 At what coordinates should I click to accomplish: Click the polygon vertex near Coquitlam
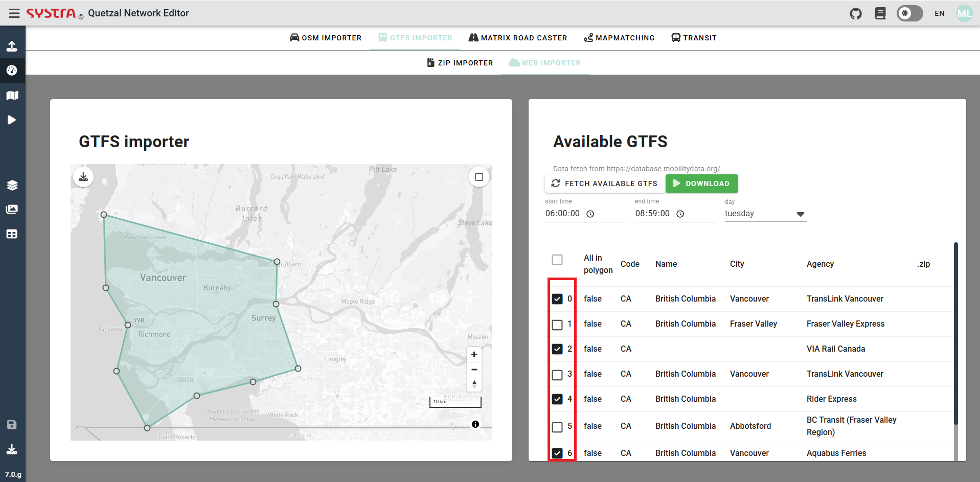click(x=277, y=262)
